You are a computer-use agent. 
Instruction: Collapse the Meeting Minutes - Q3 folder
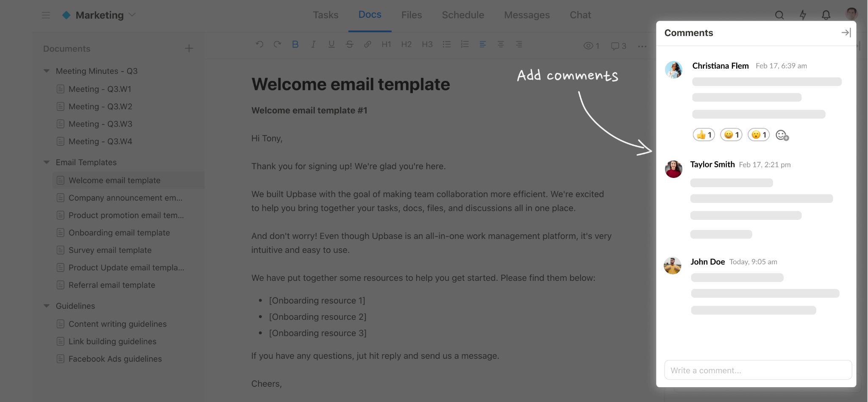tap(47, 71)
